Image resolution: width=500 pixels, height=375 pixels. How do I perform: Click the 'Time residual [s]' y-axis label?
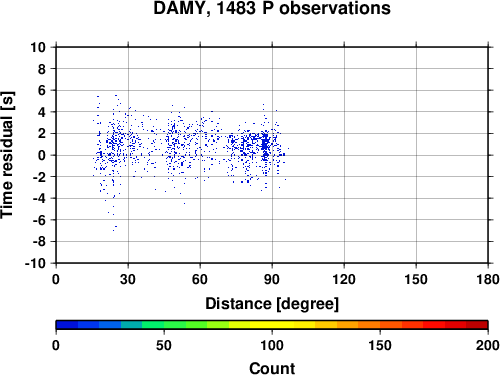7,155
